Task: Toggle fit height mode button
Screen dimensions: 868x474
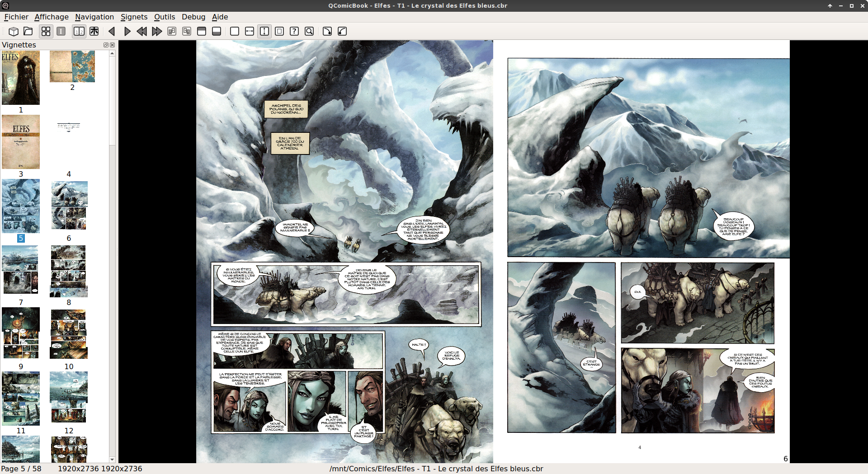Action: tap(264, 31)
